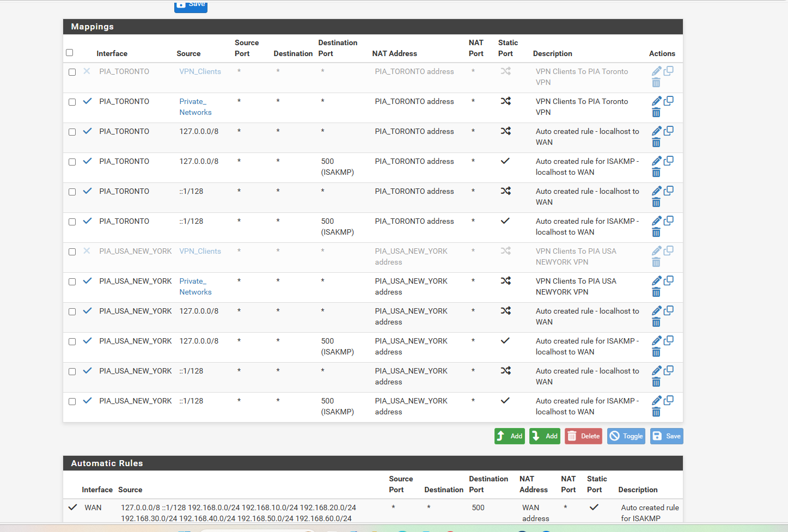Delete the PIA_USA_NEW_YORK Private_Networks mapping
Screen dimensions: 788x532
click(x=656, y=292)
